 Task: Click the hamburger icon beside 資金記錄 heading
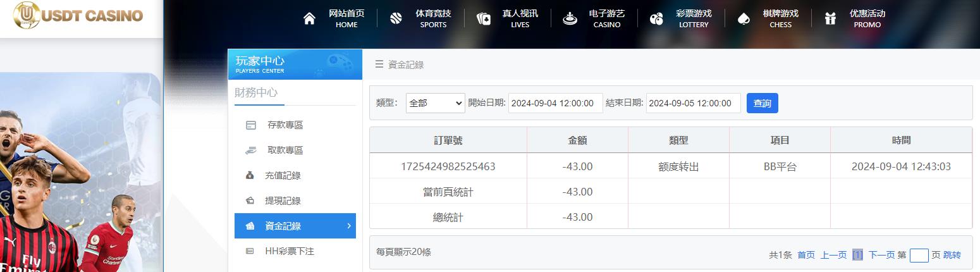(379, 65)
